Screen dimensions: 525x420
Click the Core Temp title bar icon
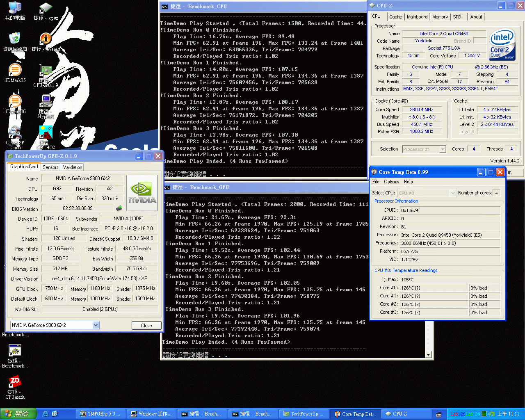click(374, 172)
